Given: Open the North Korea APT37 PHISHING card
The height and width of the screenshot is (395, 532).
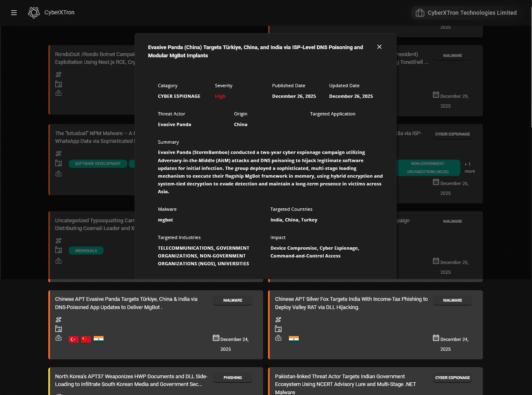Looking at the screenshot, I should coord(131,380).
